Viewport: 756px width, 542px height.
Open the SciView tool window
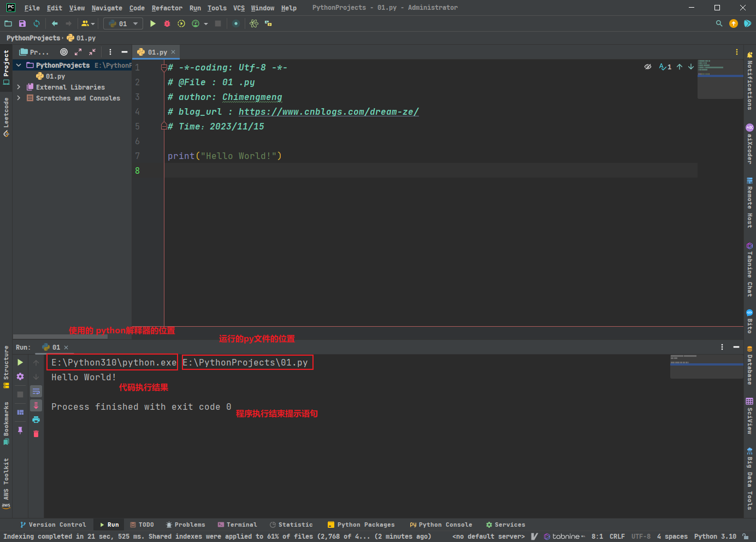coord(749,416)
